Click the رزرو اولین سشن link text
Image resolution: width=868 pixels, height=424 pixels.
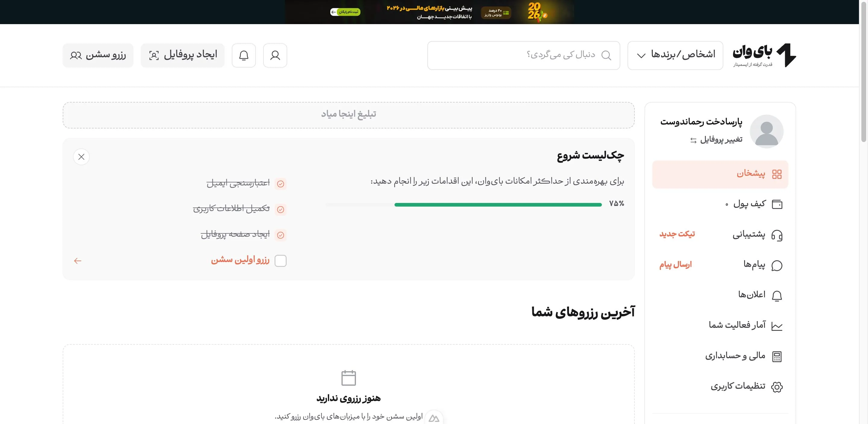click(240, 260)
